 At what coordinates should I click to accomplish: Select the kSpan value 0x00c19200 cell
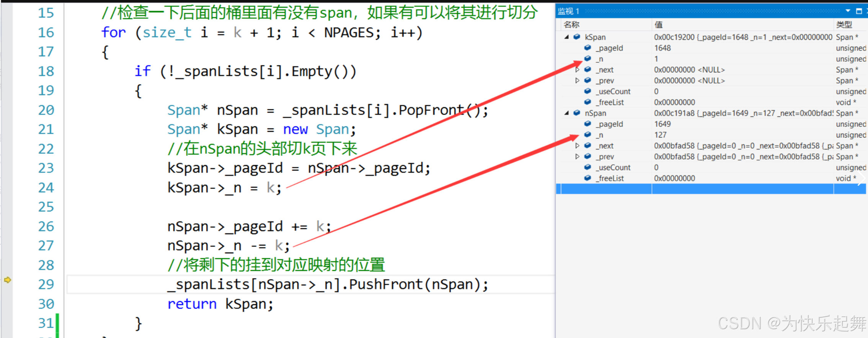[742, 37]
